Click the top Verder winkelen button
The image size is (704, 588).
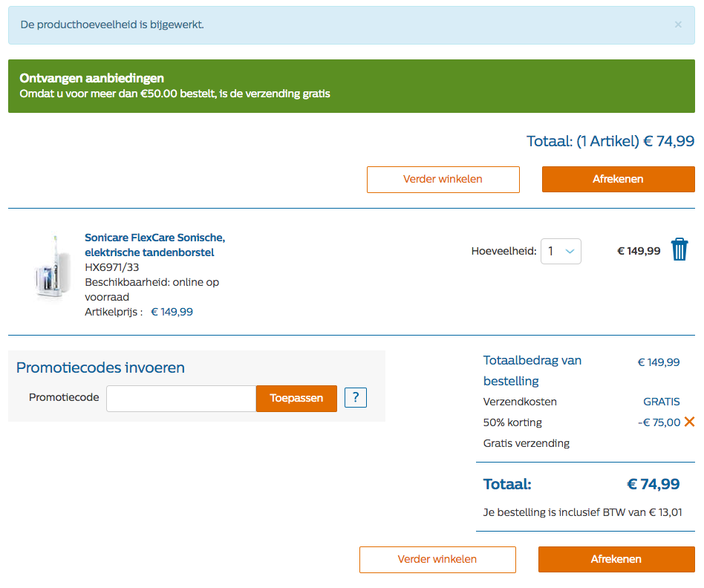[443, 179]
